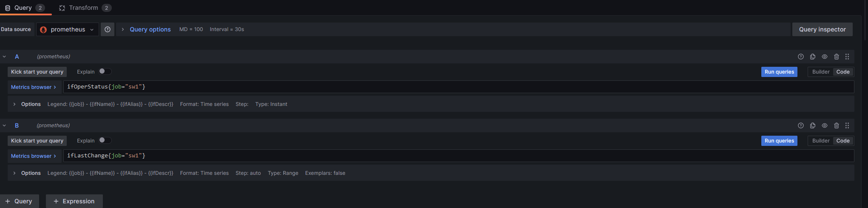Open help icon for query A
Image resolution: width=868 pixels, height=208 pixels.
pos(801,57)
